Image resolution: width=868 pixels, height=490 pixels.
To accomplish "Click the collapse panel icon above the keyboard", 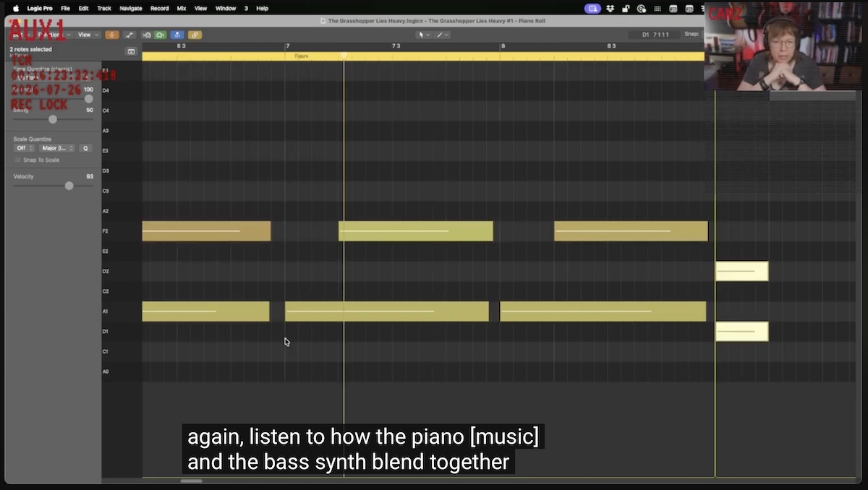I will click(131, 51).
